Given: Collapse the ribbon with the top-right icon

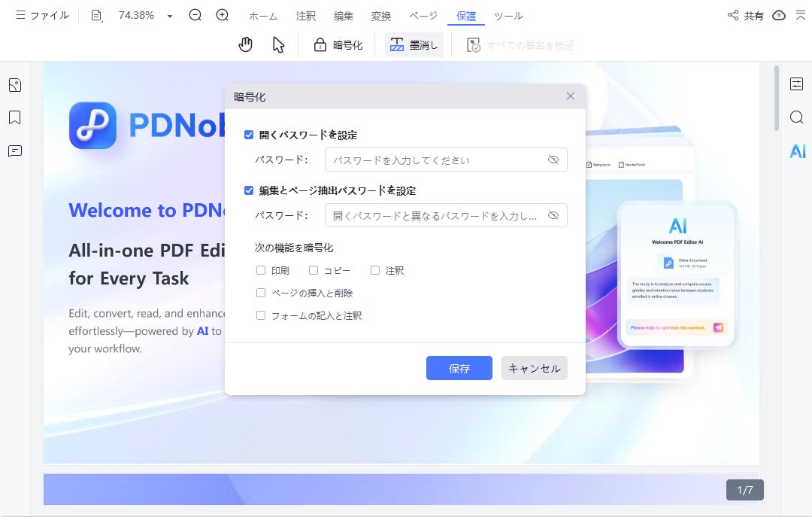Looking at the screenshot, I should pyautogui.click(x=801, y=16).
